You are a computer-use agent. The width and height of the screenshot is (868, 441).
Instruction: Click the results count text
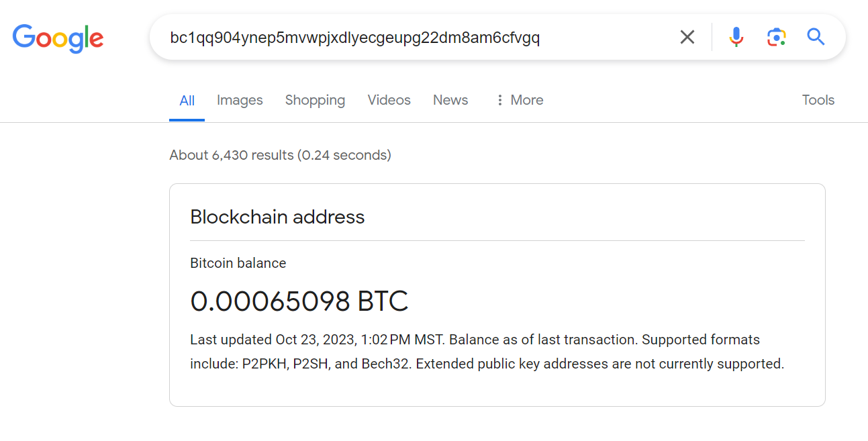280,154
